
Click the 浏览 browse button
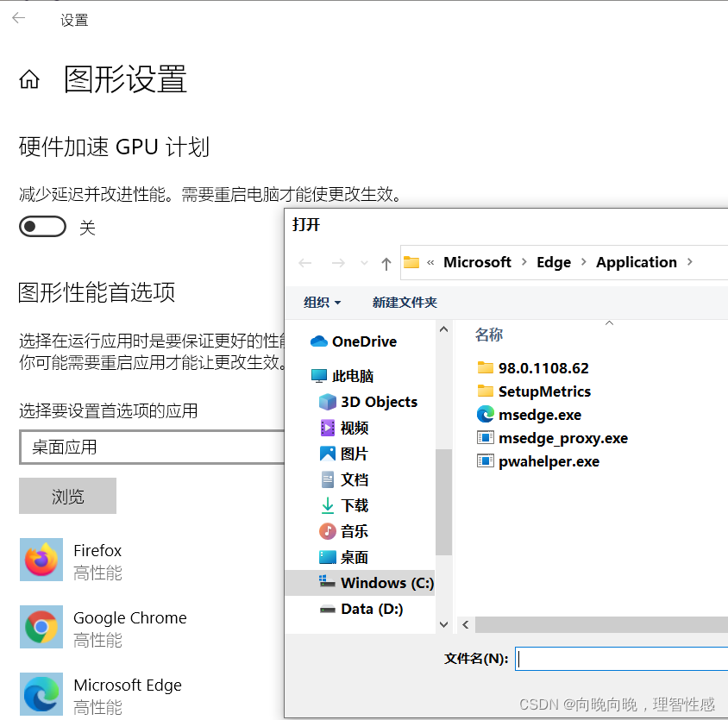(x=68, y=496)
